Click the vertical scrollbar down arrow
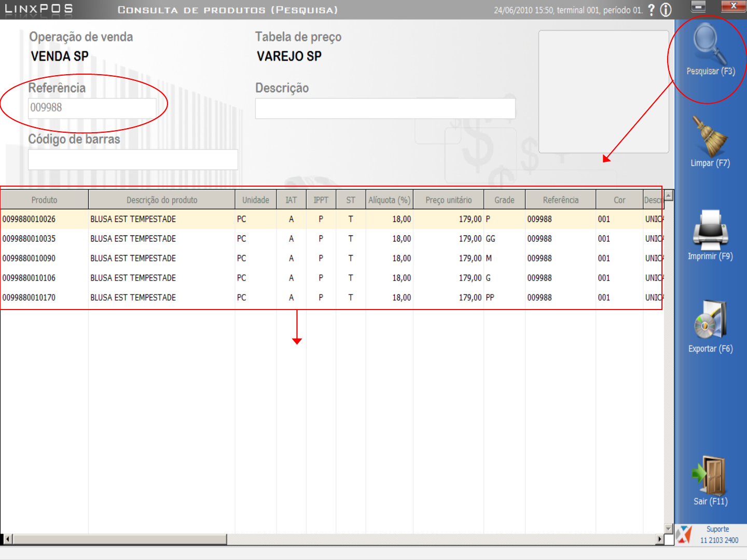The height and width of the screenshot is (560, 747). pos(669,529)
